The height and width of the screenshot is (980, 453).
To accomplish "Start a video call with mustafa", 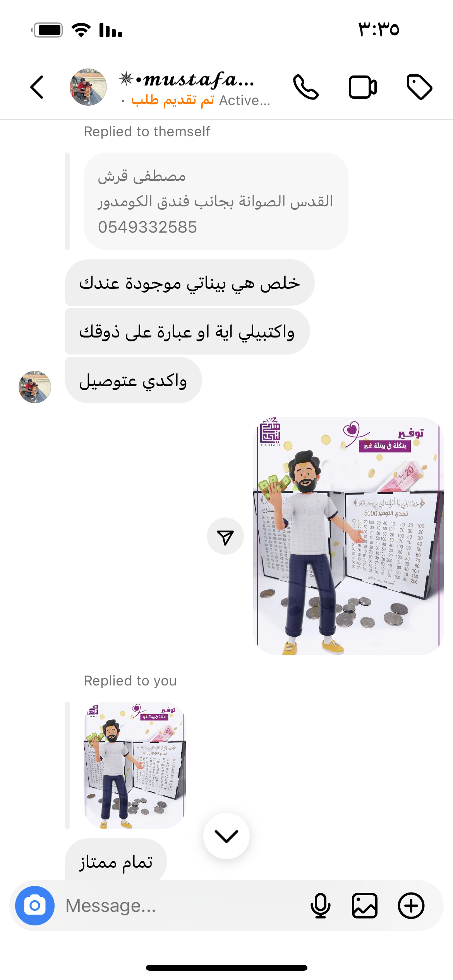I will (x=363, y=87).
